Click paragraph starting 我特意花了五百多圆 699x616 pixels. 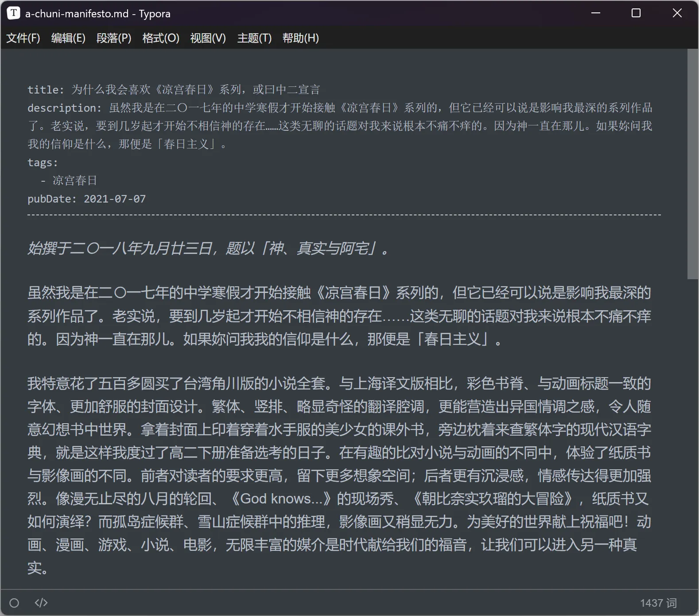click(339, 476)
